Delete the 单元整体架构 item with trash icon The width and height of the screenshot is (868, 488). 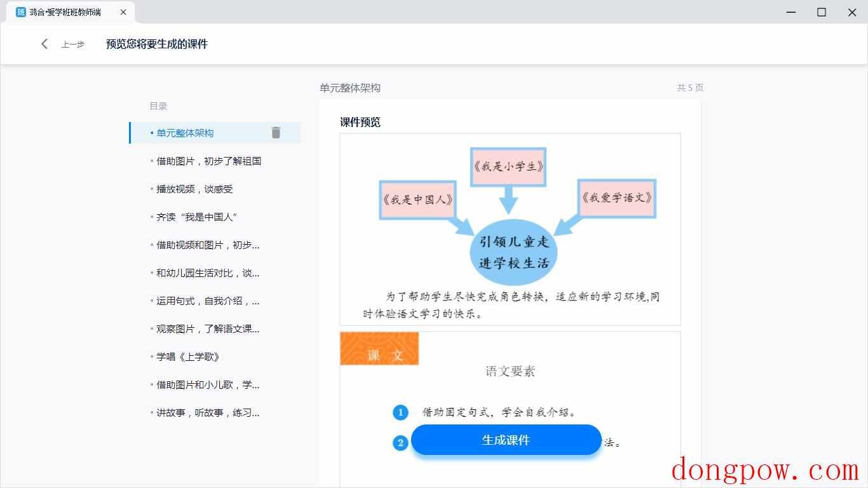click(x=276, y=132)
